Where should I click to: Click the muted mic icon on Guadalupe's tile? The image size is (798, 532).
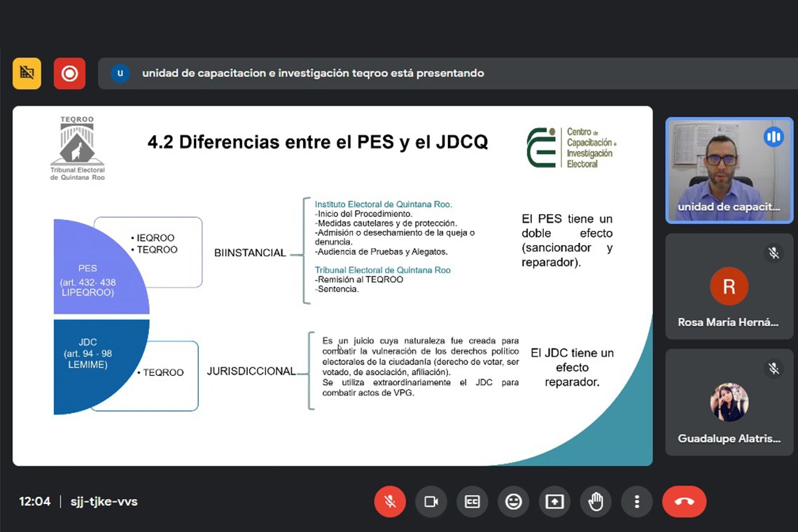773,369
